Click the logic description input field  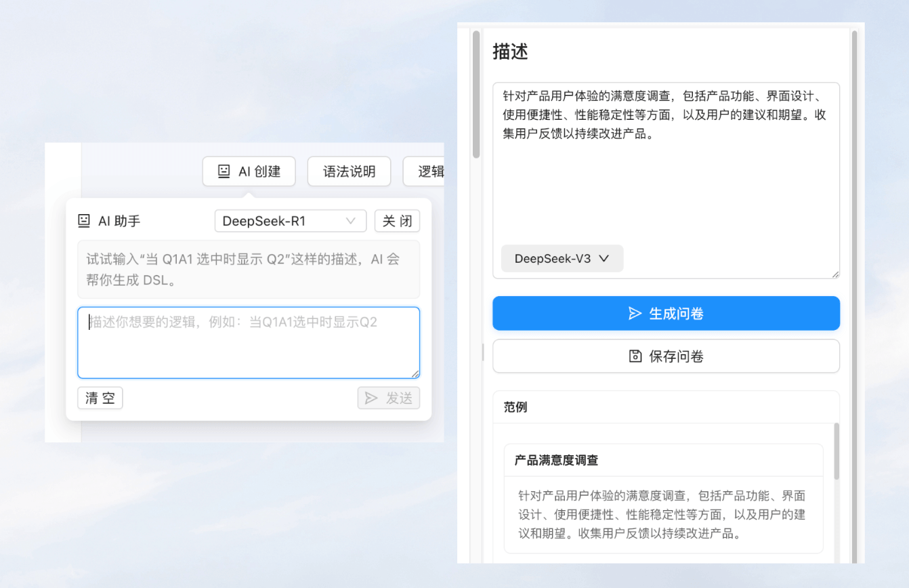coord(249,342)
